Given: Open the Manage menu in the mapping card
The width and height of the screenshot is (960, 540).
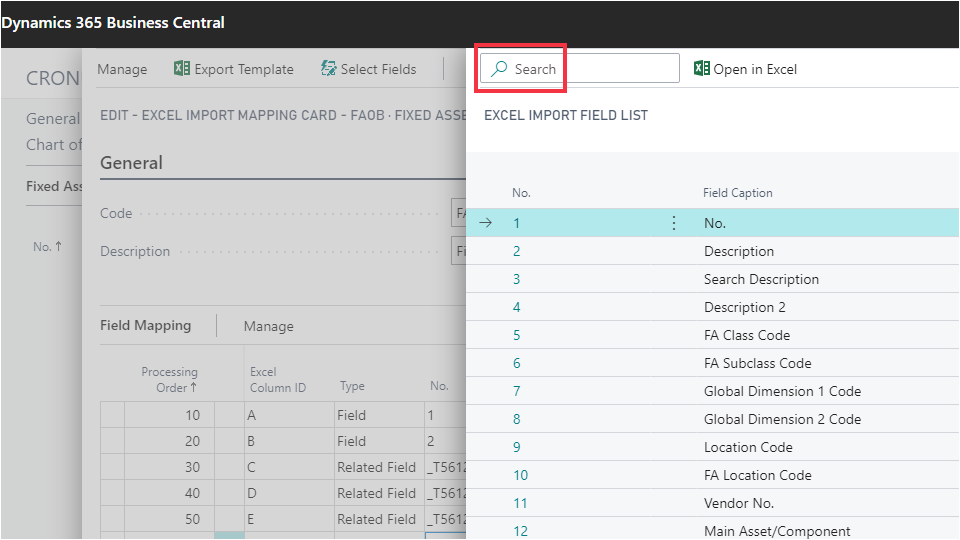Looking at the screenshot, I should tap(122, 69).
